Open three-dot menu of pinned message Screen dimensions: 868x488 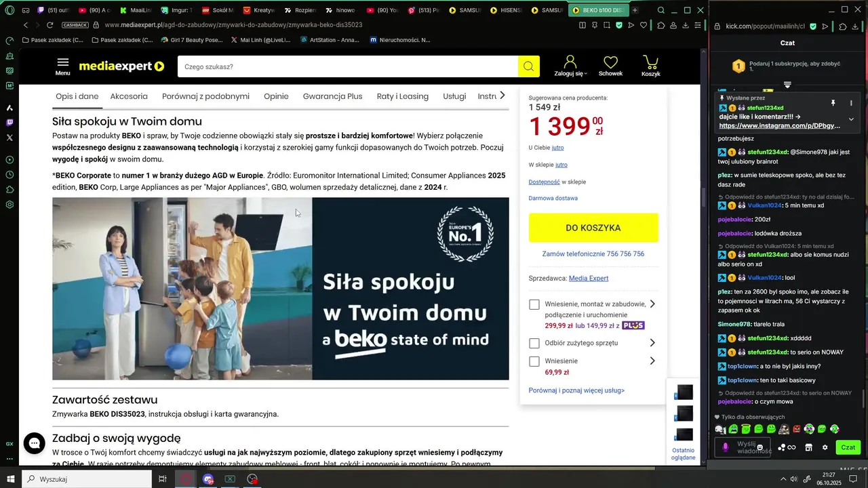click(851, 103)
